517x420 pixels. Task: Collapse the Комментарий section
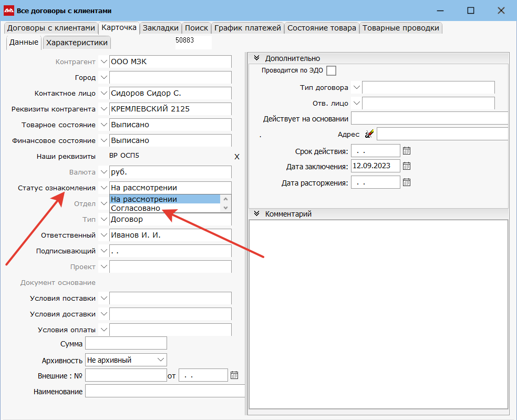click(x=257, y=213)
